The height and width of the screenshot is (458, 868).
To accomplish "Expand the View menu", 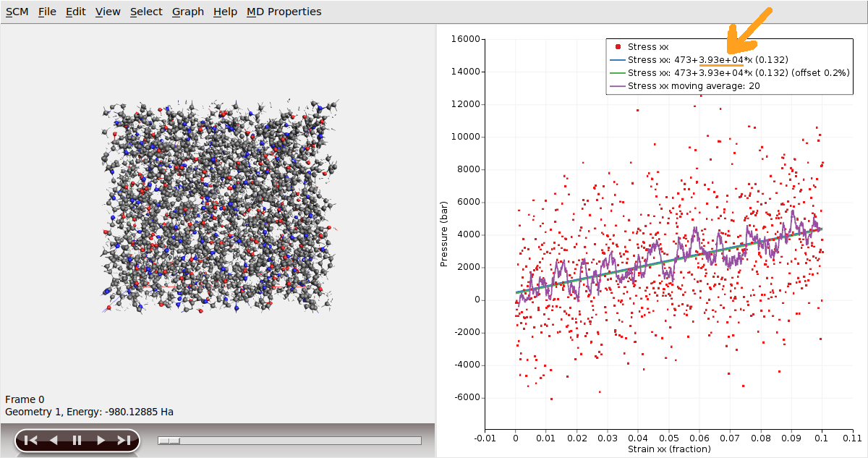I will pos(108,12).
